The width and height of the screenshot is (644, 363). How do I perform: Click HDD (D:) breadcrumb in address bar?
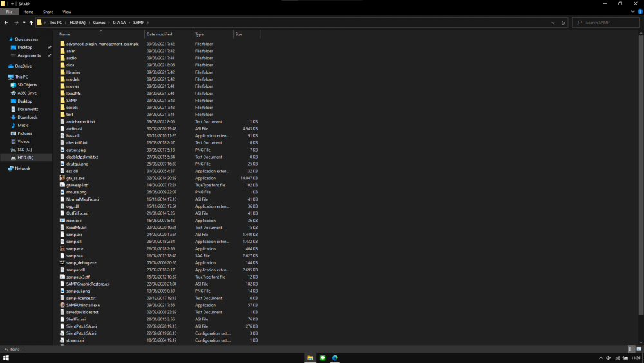tap(78, 23)
